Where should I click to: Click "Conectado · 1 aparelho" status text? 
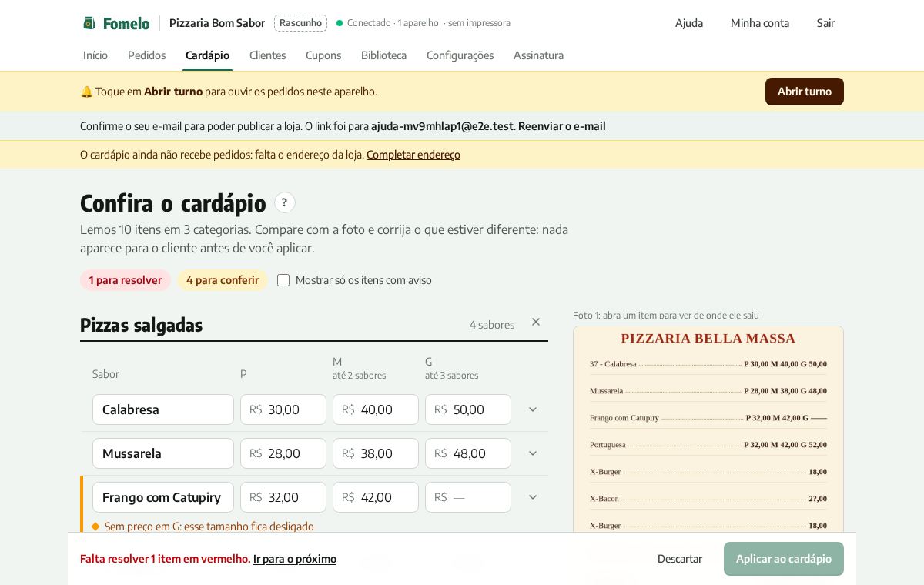[393, 23]
